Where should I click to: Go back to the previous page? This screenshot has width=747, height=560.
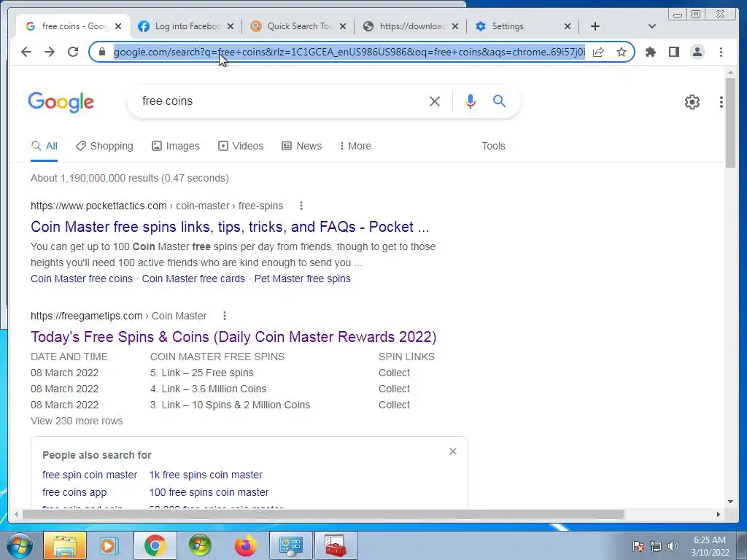pyautogui.click(x=26, y=52)
